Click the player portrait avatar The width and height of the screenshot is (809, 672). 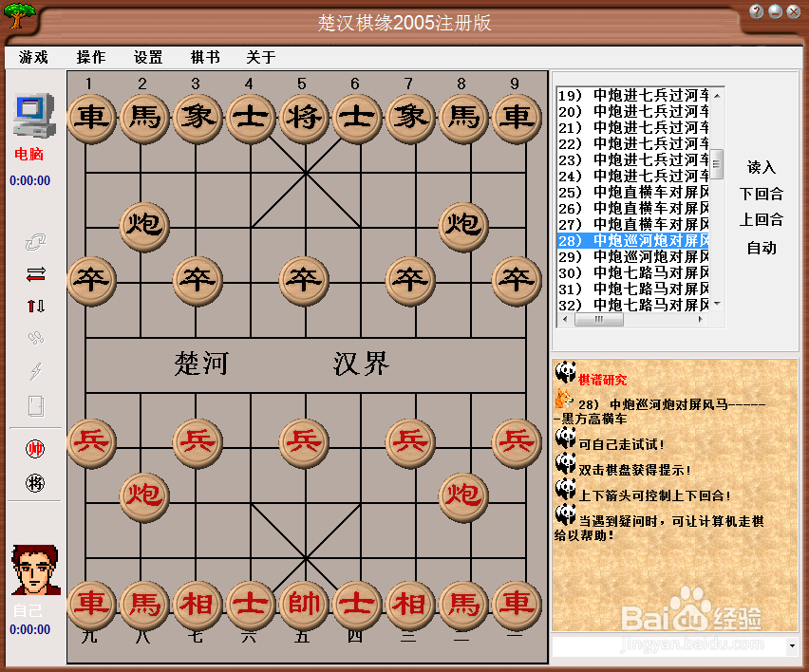point(35,569)
